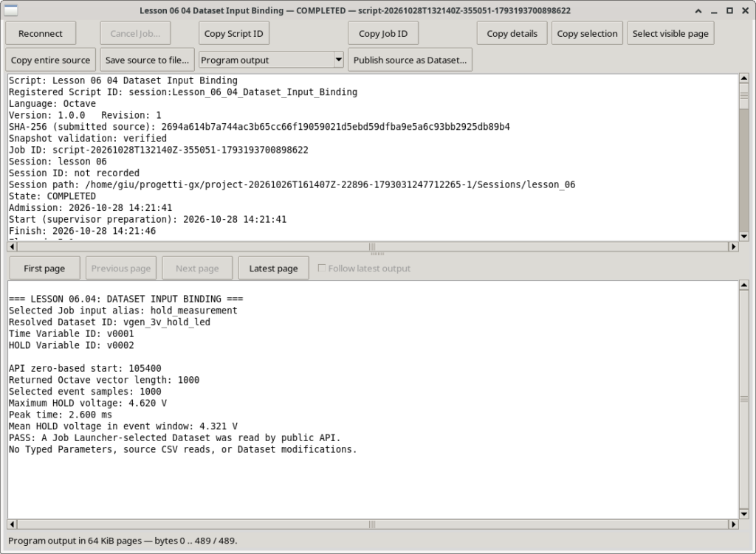The width and height of the screenshot is (756, 554).
Task: Click the Next page button
Action: (x=197, y=269)
